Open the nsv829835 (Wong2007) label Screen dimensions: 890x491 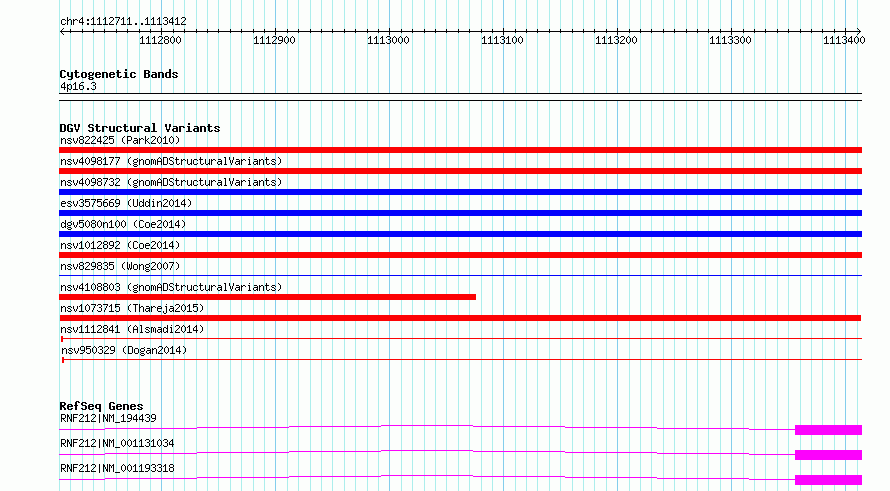(x=120, y=266)
